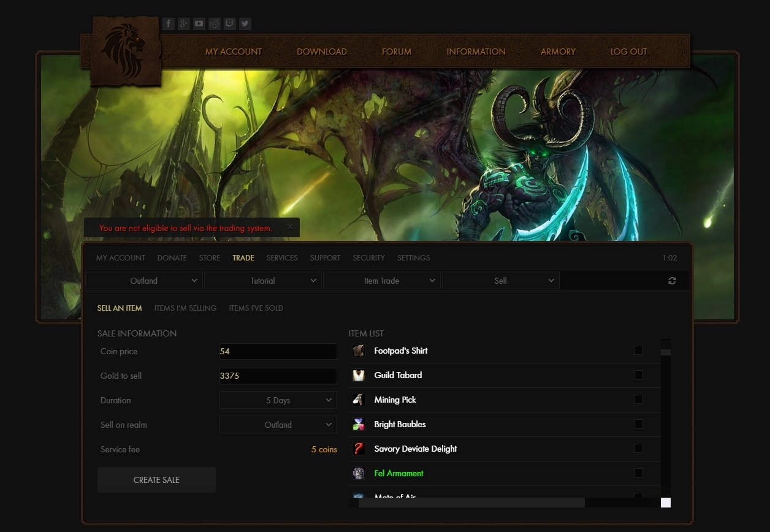The image size is (770, 532).
Task: Click LOG OUT in the top header
Action: 629,51
